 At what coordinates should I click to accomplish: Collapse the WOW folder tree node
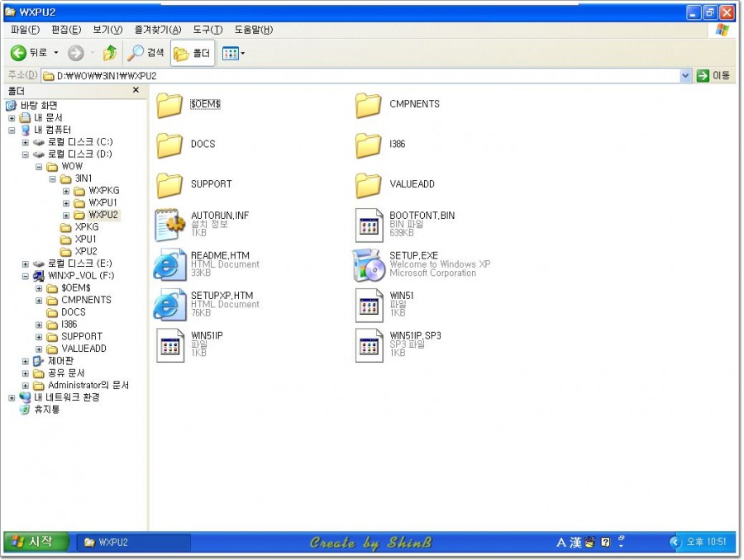click(x=39, y=167)
